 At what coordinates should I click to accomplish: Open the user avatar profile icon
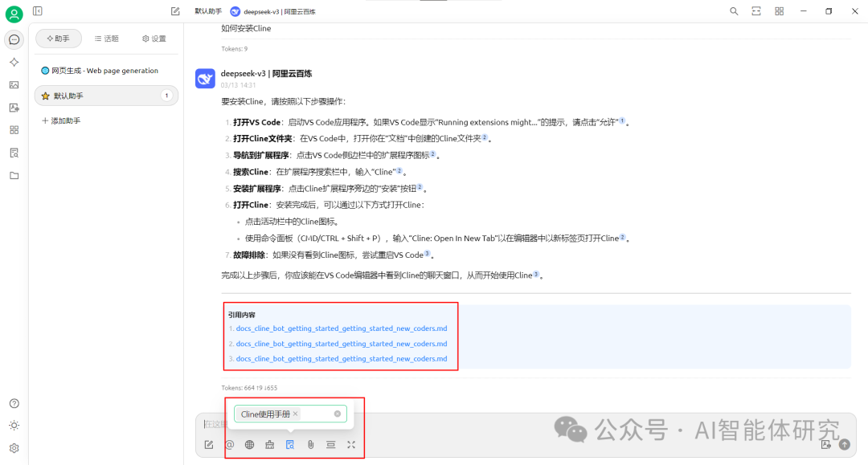[x=14, y=14]
